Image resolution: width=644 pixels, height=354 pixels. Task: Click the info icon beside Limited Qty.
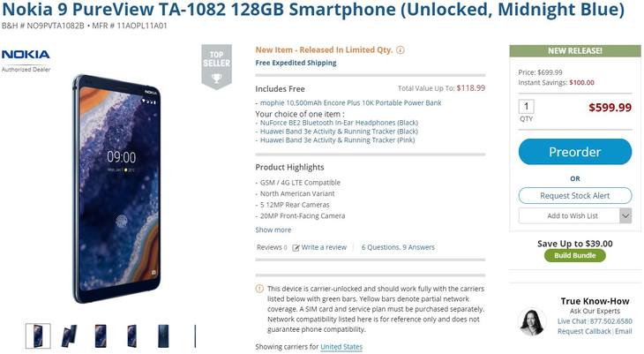tap(400, 50)
